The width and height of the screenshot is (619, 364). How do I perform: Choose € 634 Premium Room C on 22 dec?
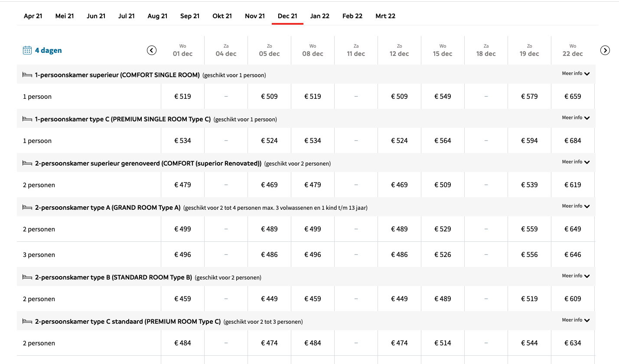pyautogui.click(x=573, y=343)
